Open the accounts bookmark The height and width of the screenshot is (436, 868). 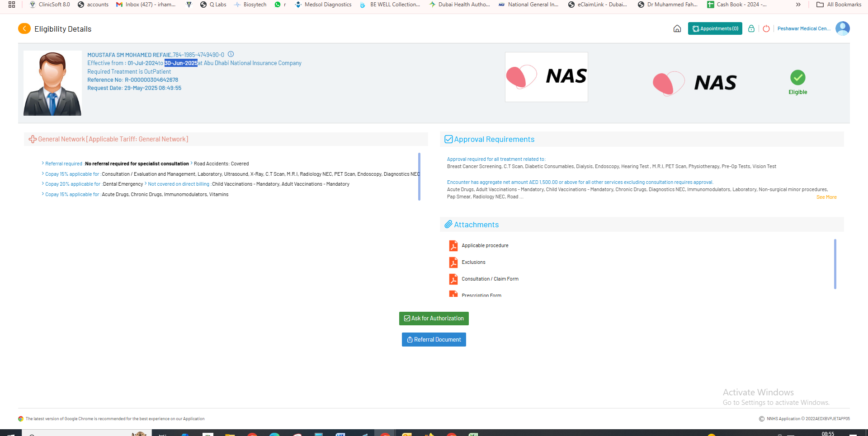[x=93, y=5]
